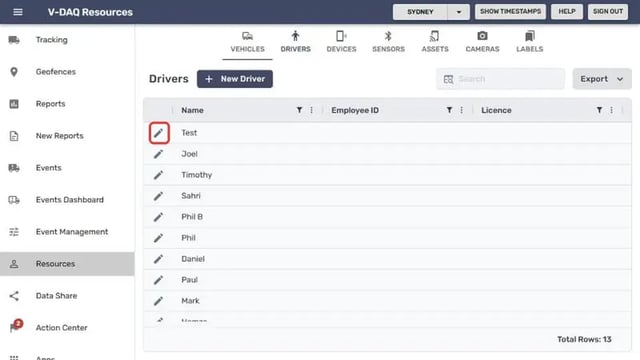Image resolution: width=640 pixels, height=360 pixels.
Task: Click the pencil icon beside Timothy
Action: point(158,175)
